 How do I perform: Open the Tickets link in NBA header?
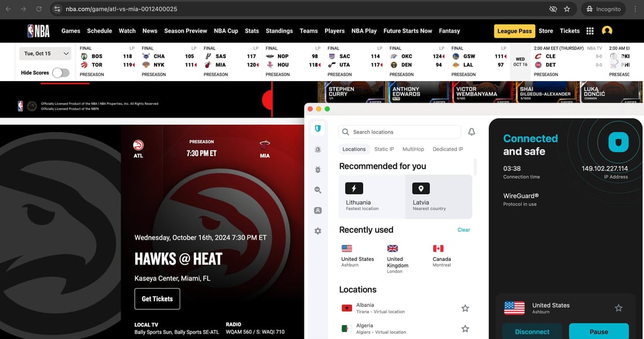point(570,31)
